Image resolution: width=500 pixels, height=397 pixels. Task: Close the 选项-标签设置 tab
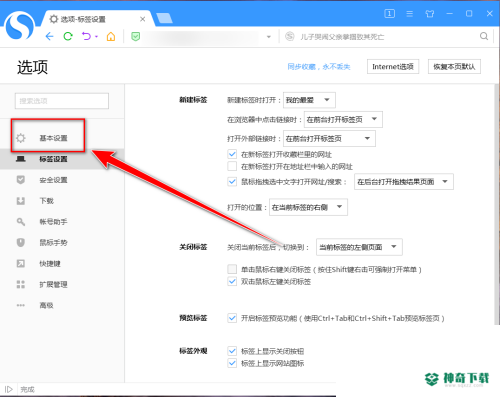click(142, 19)
